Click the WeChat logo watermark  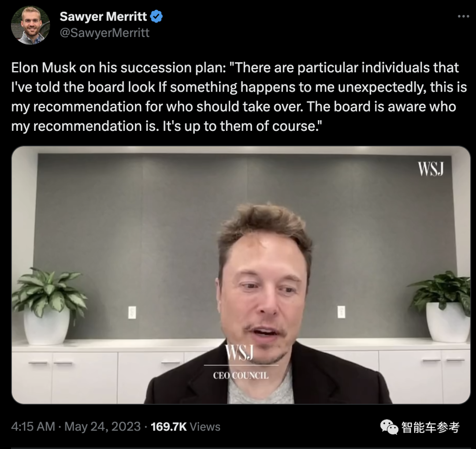coord(389,427)
